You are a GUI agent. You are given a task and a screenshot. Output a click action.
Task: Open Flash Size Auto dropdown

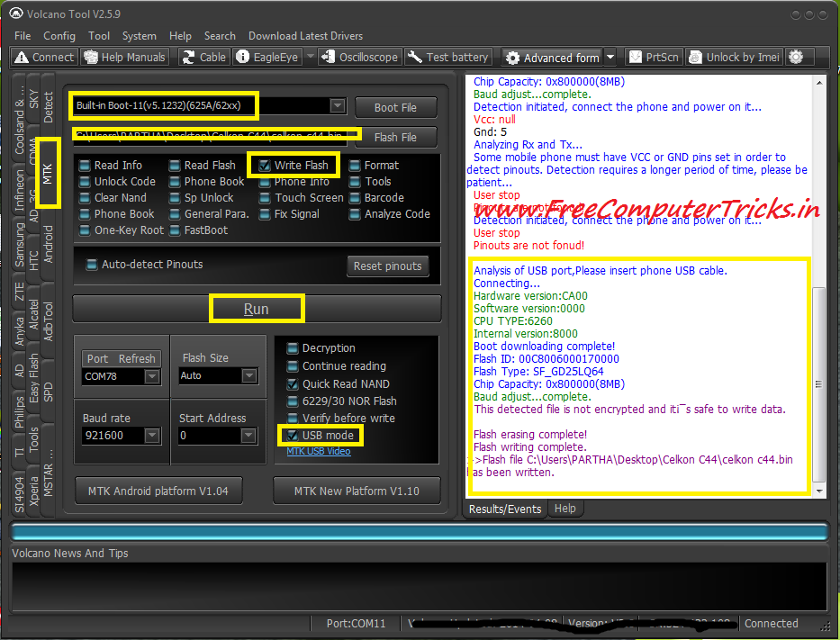tap(249, 376)
